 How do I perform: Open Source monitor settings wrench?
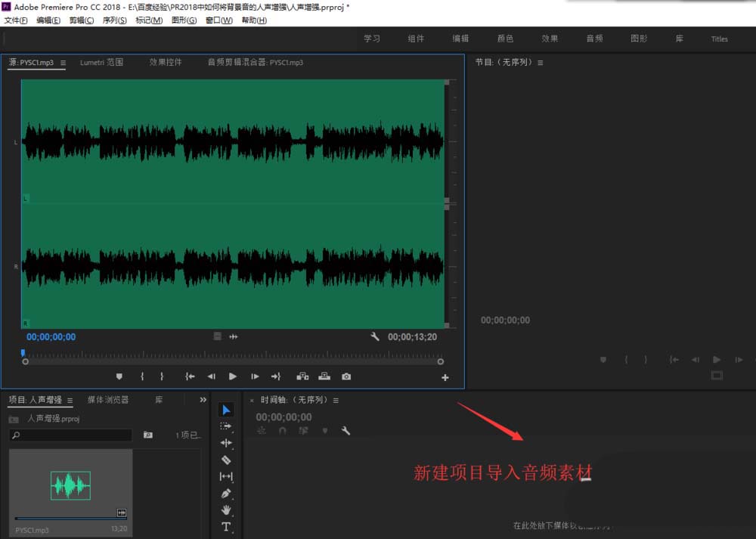[x=375, y=336]
